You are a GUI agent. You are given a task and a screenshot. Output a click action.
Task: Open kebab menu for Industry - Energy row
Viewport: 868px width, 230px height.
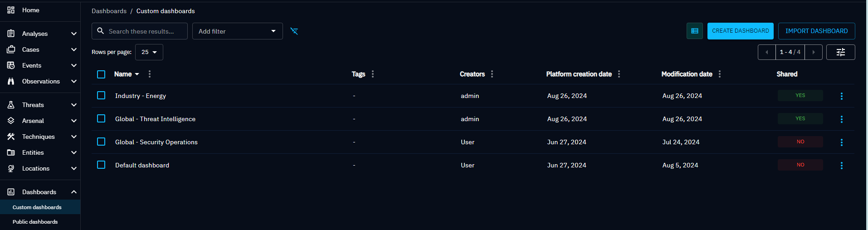(x=841, y=96)
